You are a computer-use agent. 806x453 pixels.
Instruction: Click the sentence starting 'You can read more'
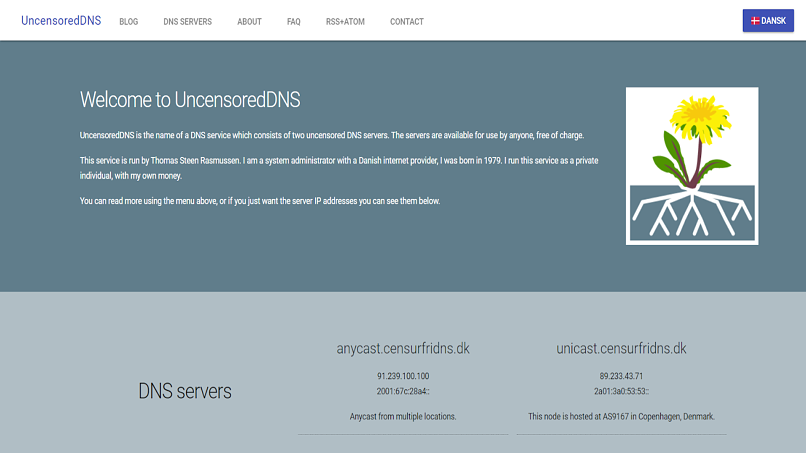click(x=260, y=201)
